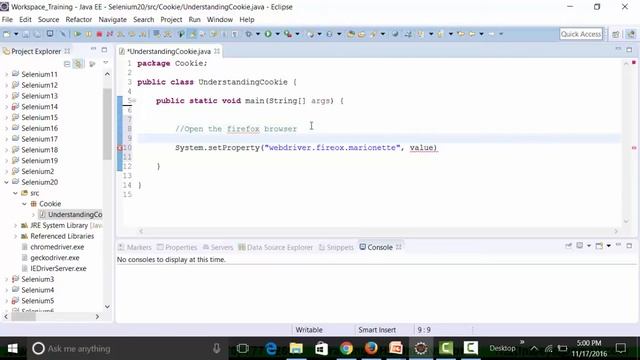Click the Quick Access search field
Viewport: 640px width, 360px height.
[x=581, y=34]
